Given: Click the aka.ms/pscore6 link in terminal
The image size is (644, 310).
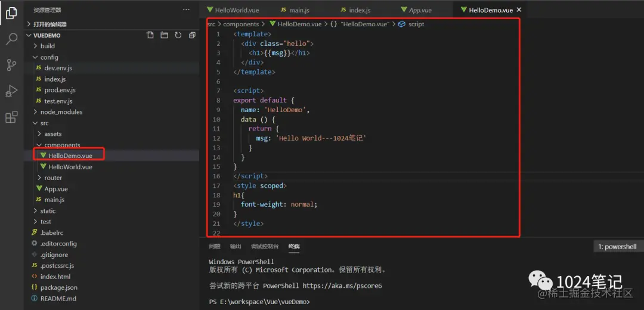Looking at the screenshot, I should (342, 286).
